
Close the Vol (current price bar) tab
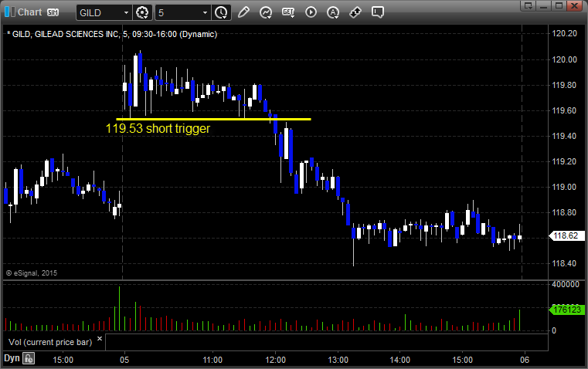[x=100, y=339]
